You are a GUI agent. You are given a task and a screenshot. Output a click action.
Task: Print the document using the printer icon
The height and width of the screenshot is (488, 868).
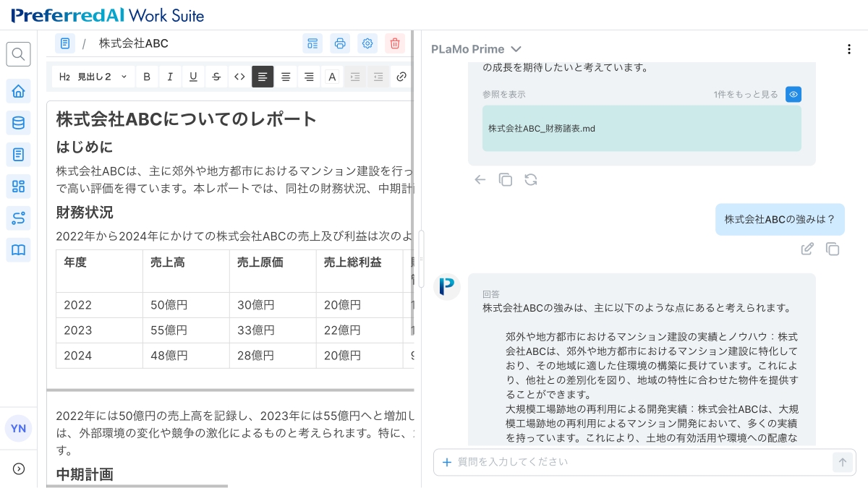(x=340, y=43)
